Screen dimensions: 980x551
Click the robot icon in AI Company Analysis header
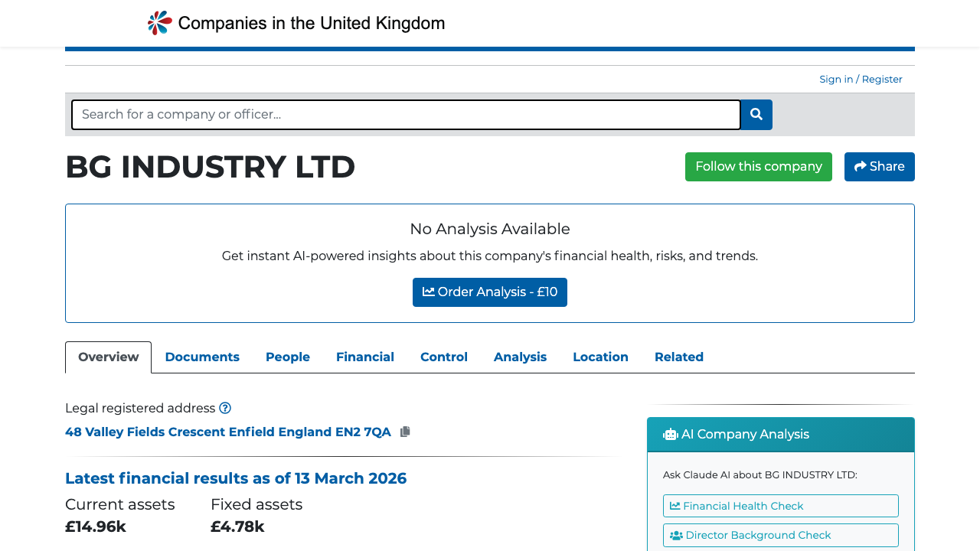coord(671,434)
